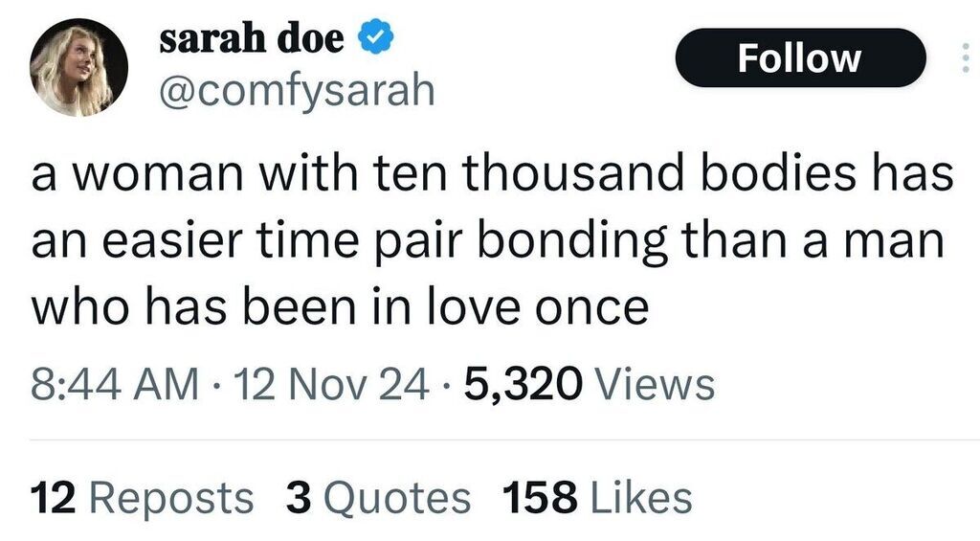Viewport: 980px width, 541px height.
Task: Click the tweet line starting "a woman with"
Action: click(493, 178)
